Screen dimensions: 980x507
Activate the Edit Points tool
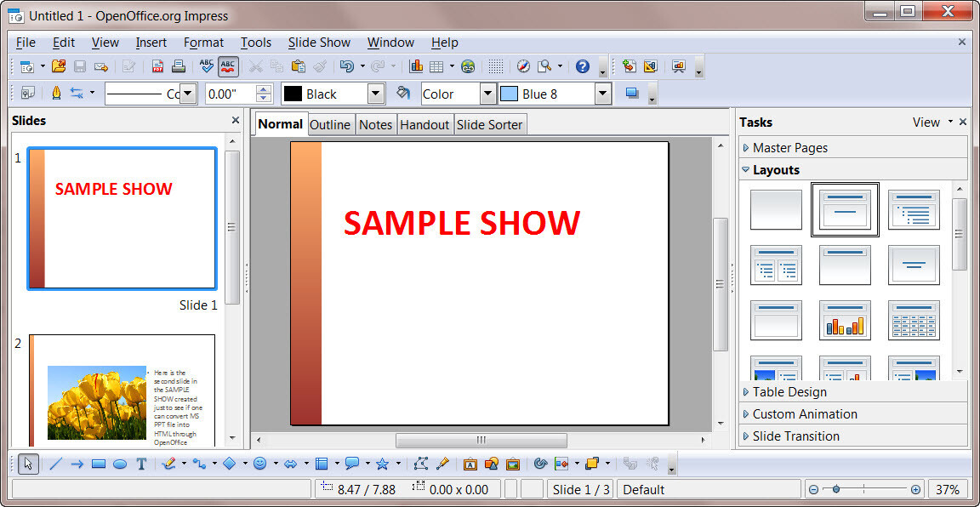tap(420, 464)
